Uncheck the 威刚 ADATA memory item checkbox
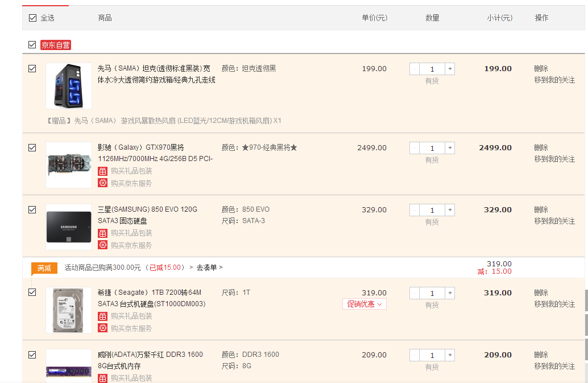Screen dimensions: 588x383 32,355
